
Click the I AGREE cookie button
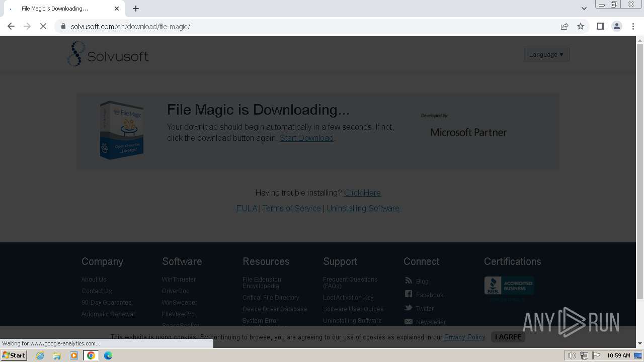[508, 337]
